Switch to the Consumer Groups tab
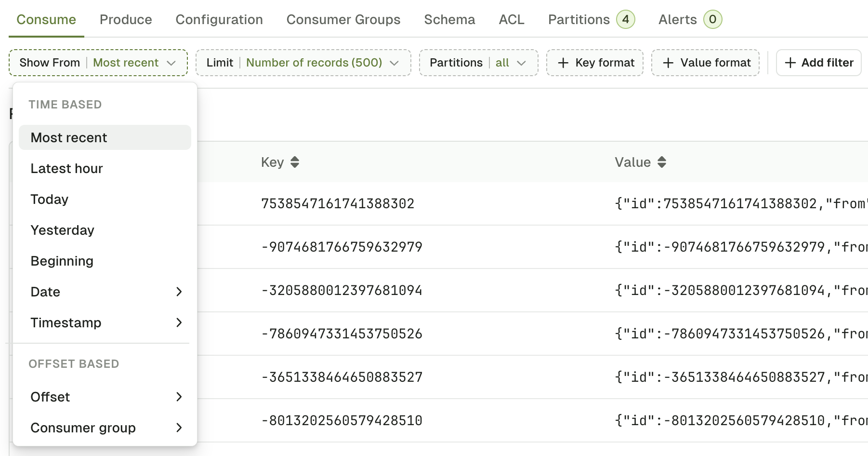868x456 pixels. pyautogui.click(x=343, y=19)
